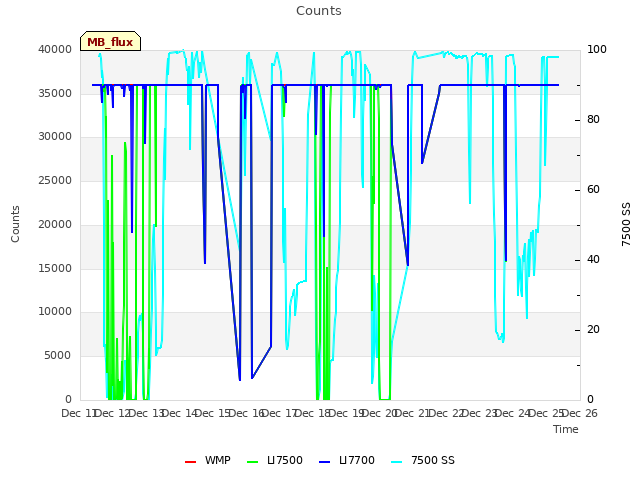Click the x-axis label 'Time'

(x=566, y=429)
